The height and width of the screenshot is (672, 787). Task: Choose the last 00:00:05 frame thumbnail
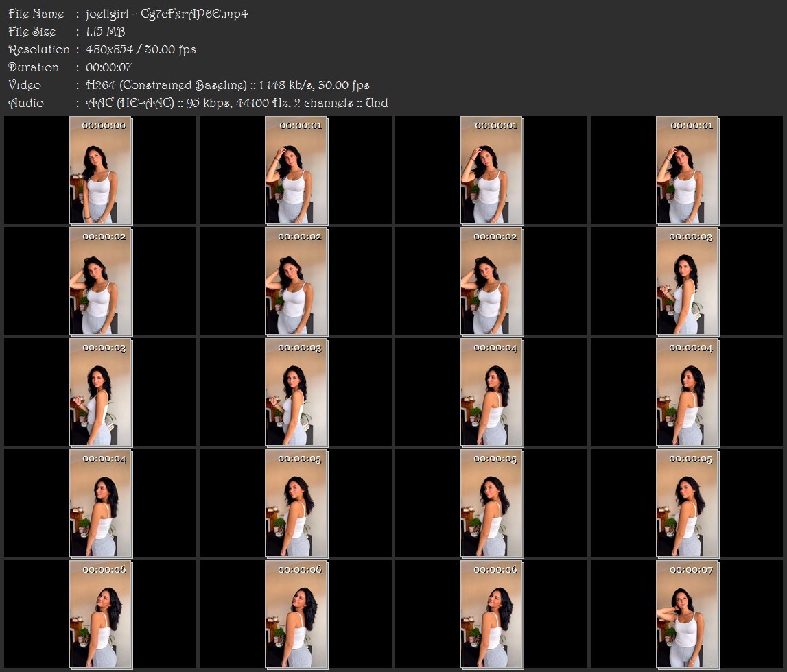coord(687,503)
